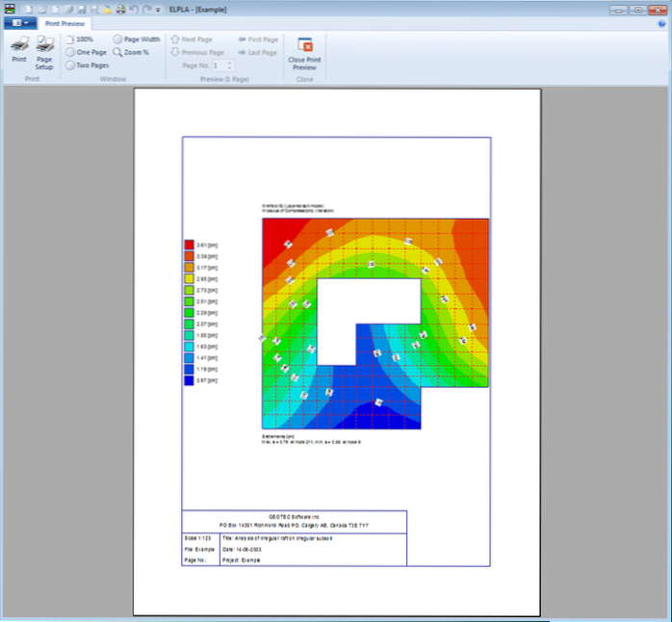Image resolution: width=672 pixels, height=622 pixels.
Task: Select One Page view
Action: (x=85, y=52)
